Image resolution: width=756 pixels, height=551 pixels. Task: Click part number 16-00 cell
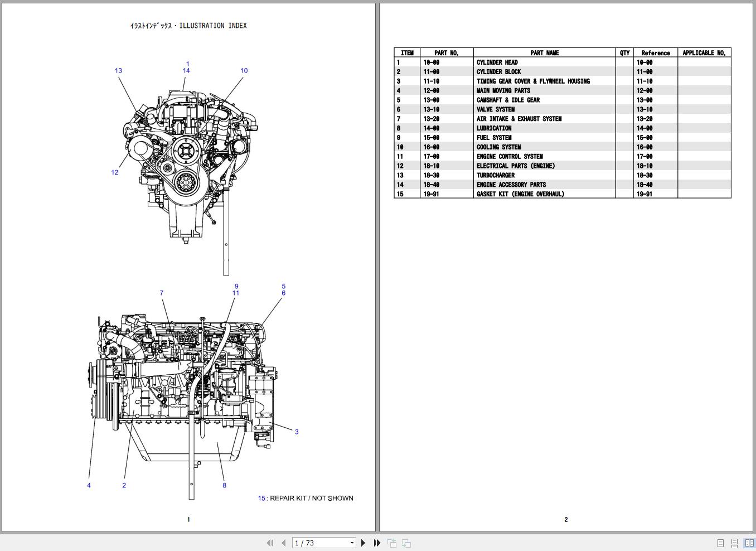coord(431,147)
